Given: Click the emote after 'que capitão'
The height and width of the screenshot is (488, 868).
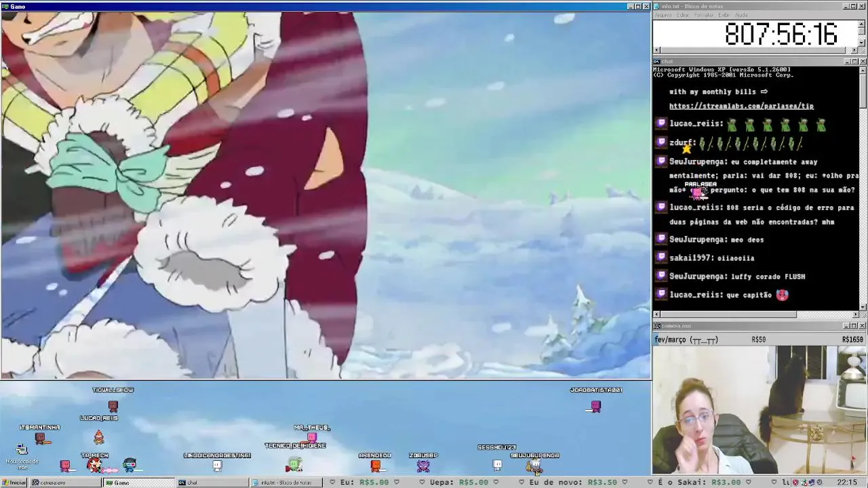Looking at the screenshot, I should [783, 295].
